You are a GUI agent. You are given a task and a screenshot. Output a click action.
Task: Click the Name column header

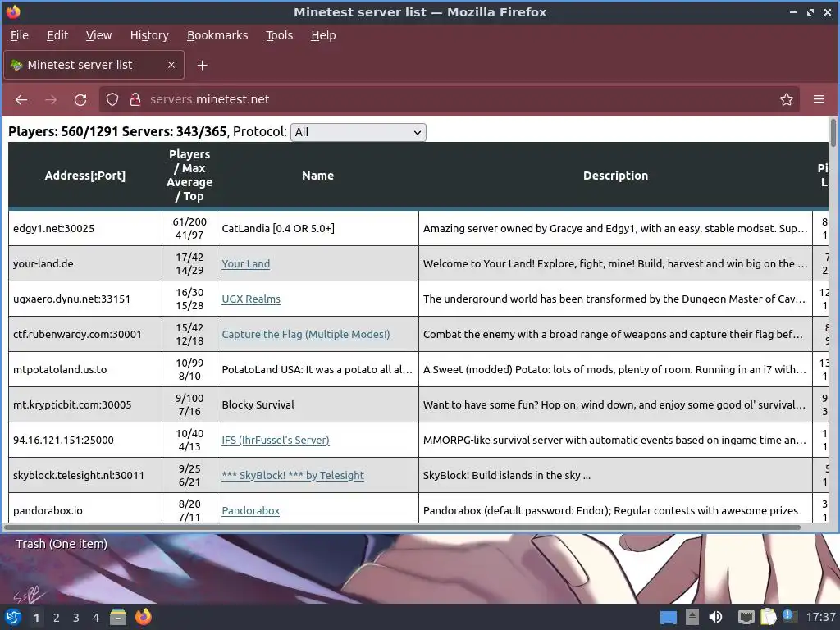(317, 176)
